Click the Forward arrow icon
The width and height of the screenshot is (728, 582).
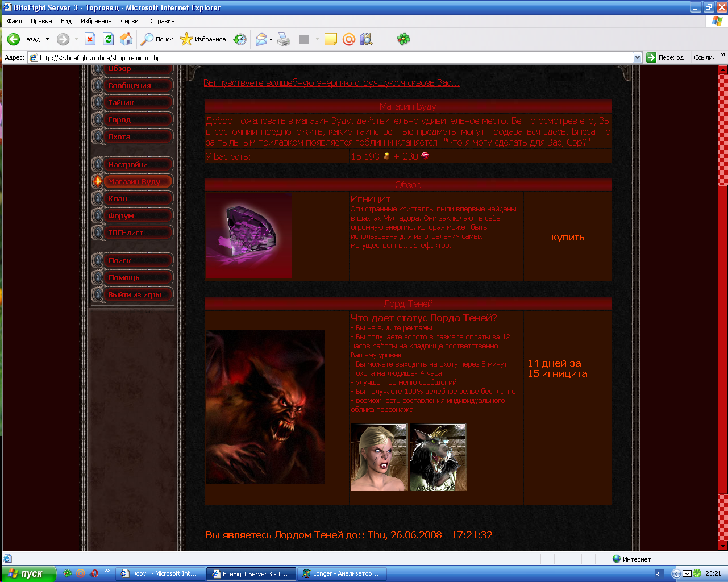click(63, 39)
